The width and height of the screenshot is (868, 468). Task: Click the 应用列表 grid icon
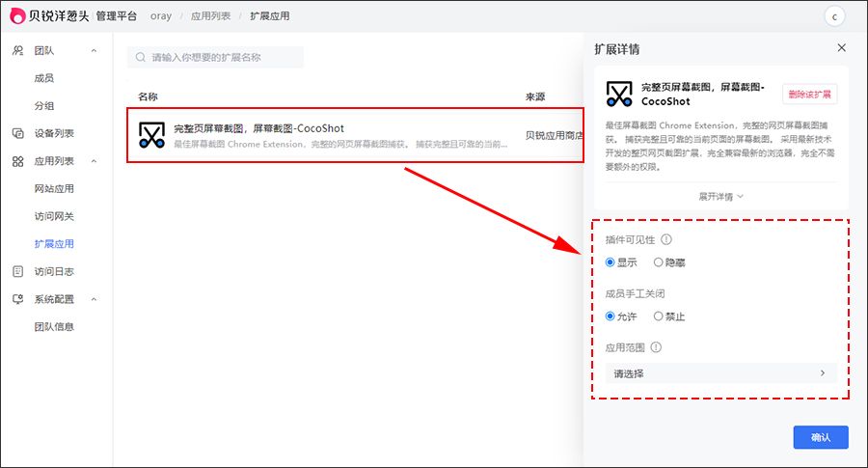click(x=17, y=161)
